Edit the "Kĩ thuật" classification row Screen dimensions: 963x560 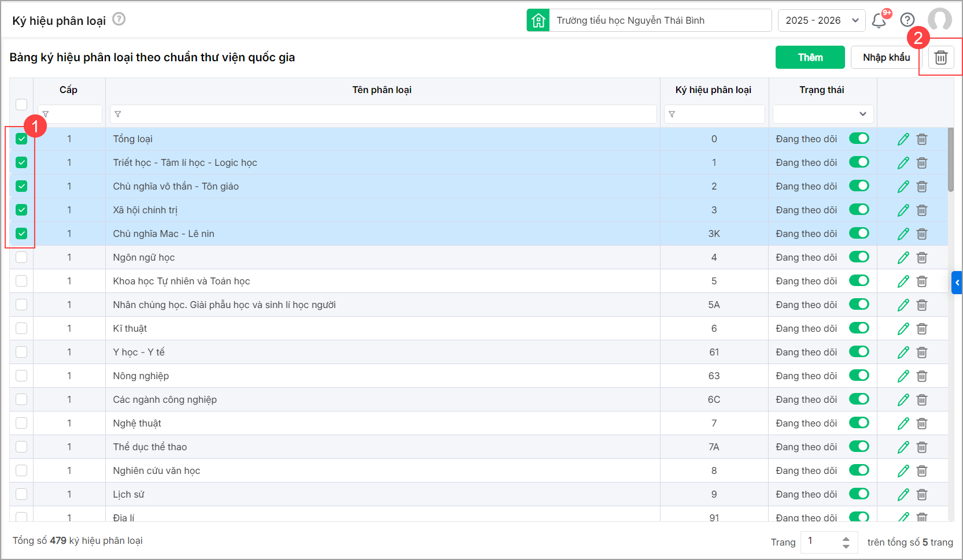tap(903, 329)
